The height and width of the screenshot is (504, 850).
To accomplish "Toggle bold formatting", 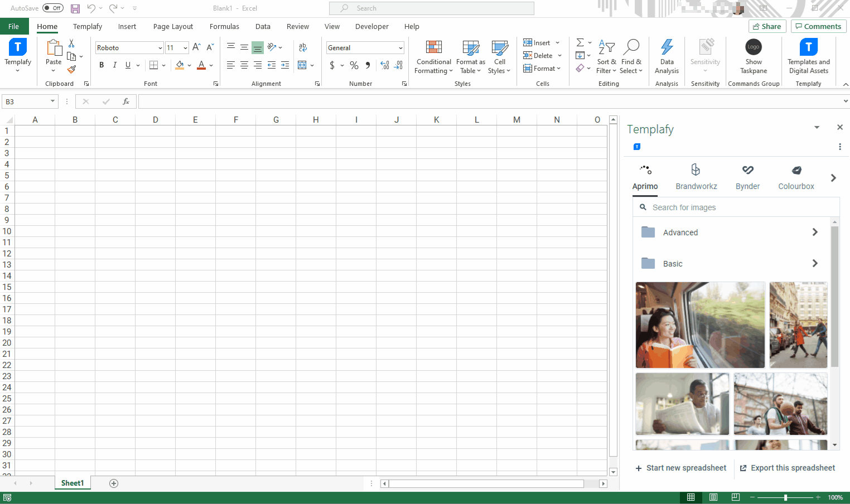I will click(x=101, y=65).
